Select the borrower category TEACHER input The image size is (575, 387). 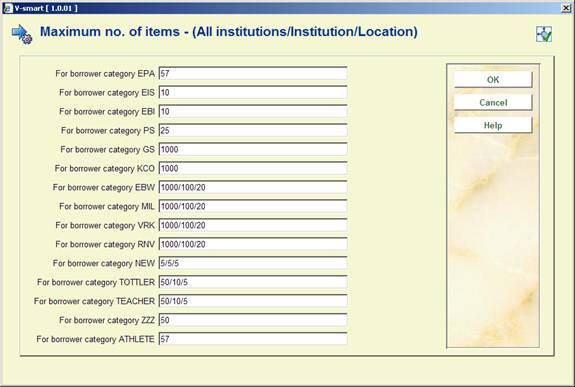pyautogui.click(x=253, y=301)
